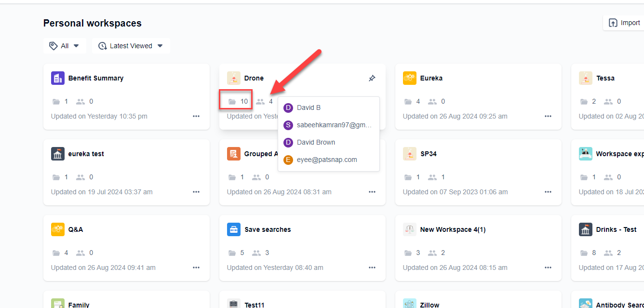Open the All tags filter dropdown
The height and width of the screenshot is (308, 644).
(65, 45)
